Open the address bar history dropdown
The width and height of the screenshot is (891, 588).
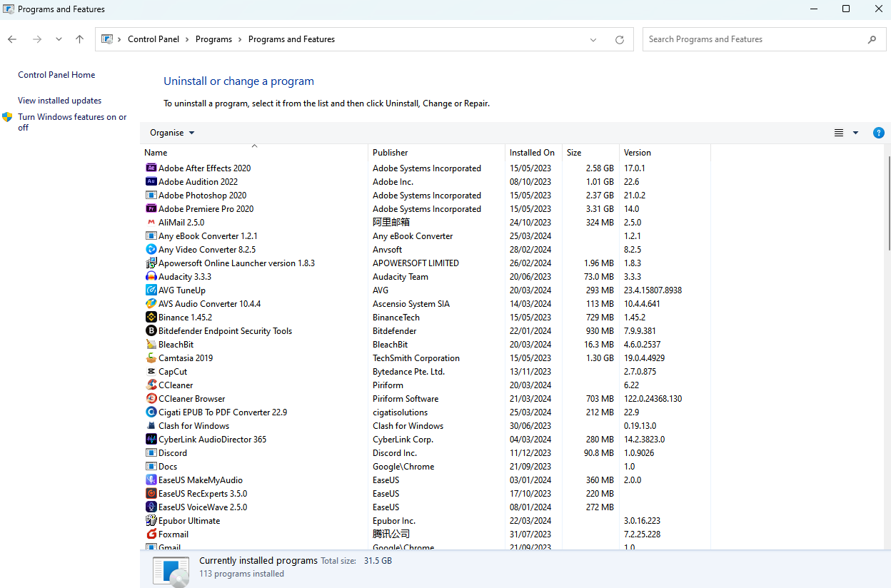pos(593,40)
